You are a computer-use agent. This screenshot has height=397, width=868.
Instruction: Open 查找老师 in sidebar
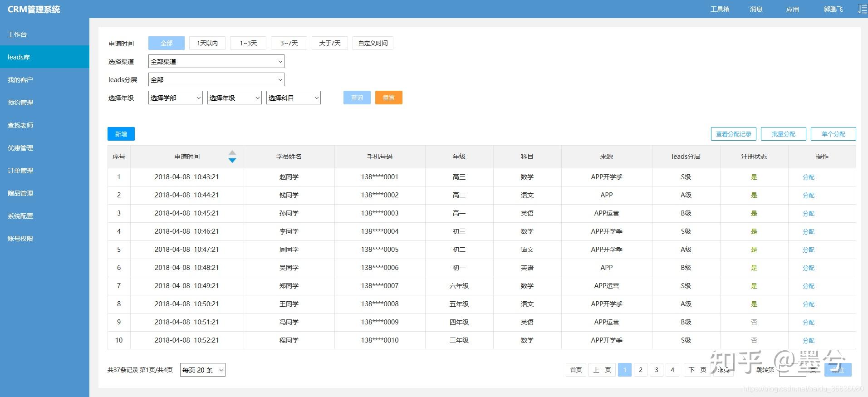(44, 125)
